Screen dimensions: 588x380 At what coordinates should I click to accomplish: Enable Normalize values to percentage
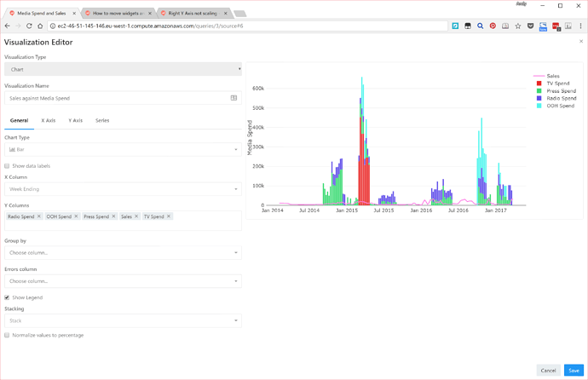pyautogui.click(x=7, y=335)
